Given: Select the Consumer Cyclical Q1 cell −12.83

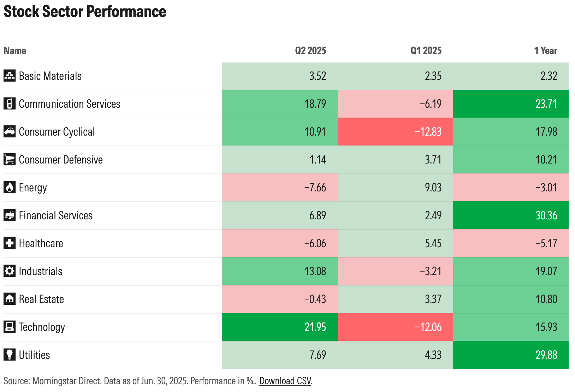Looking at the screenshot, I should coord(428,132).
